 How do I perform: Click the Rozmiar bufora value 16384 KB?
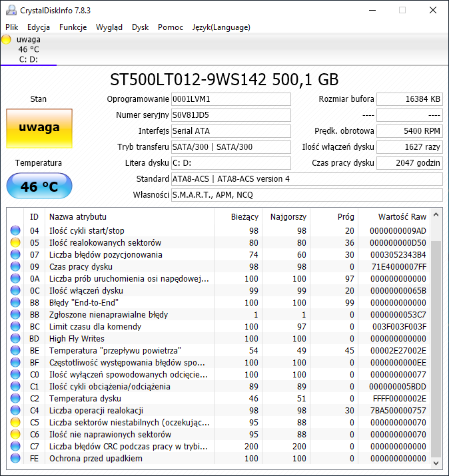410,99
